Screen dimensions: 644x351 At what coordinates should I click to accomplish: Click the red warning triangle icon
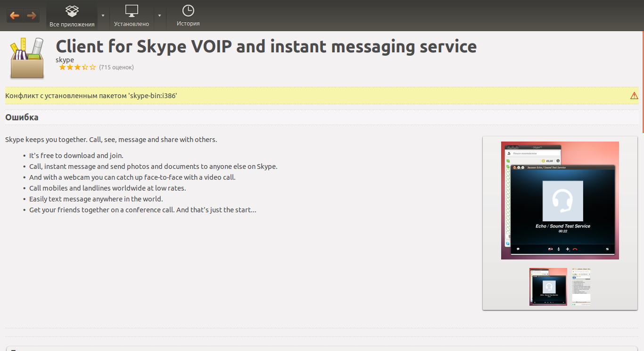[634, 96]
